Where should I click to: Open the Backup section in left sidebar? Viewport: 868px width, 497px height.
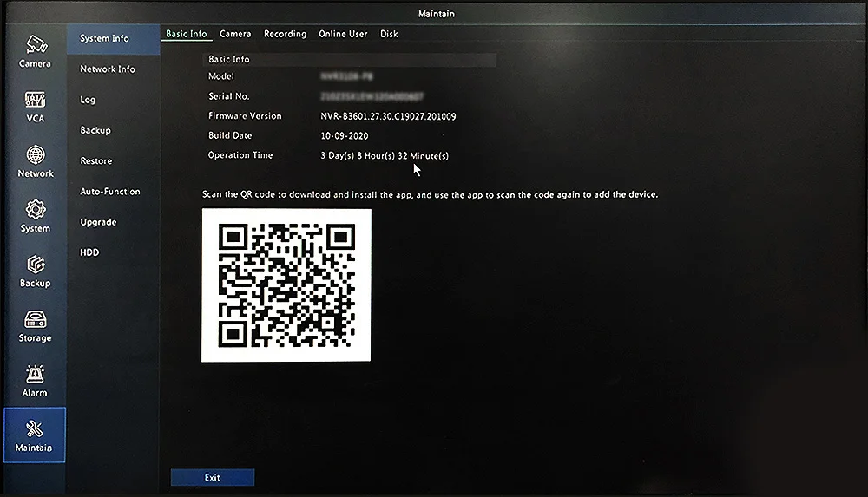[35, 271]
